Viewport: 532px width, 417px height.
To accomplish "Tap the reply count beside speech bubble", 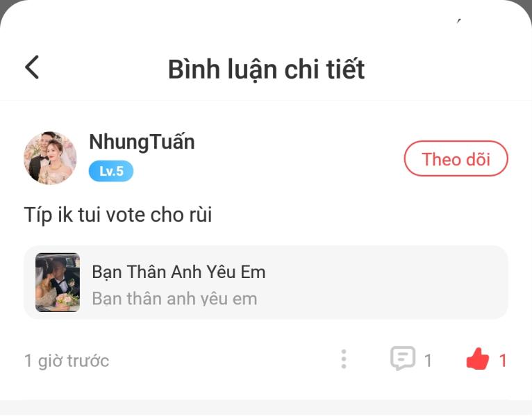I will 428,361.
